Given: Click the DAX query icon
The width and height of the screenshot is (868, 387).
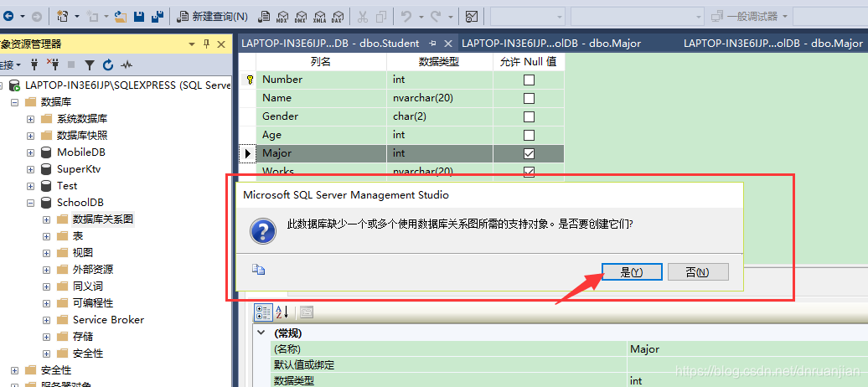Looking at the screenshot, I should point(337,17).
